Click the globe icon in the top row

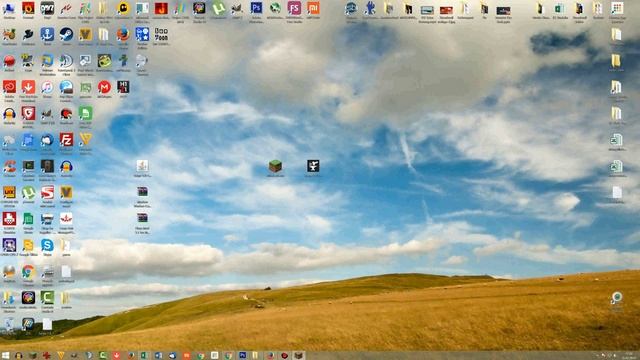(275, 7)
